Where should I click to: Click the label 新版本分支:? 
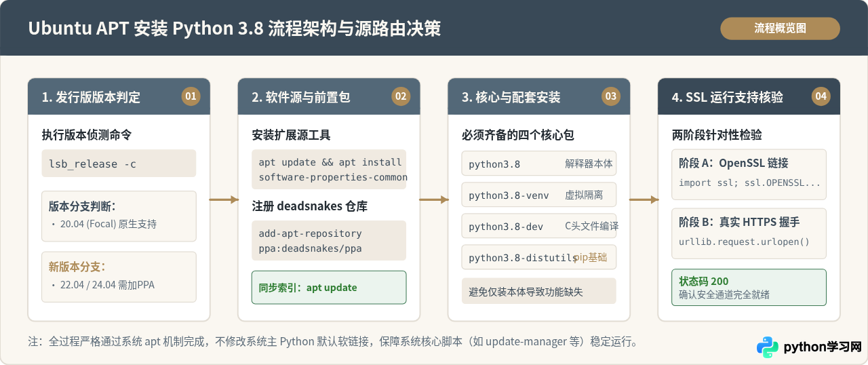click(x=77, y=267)
